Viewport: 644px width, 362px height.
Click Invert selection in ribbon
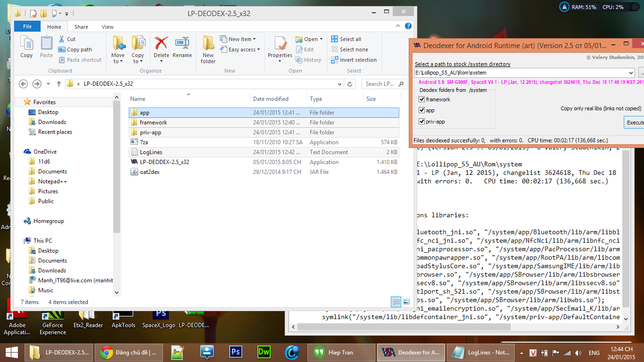[x=354, y=60]
